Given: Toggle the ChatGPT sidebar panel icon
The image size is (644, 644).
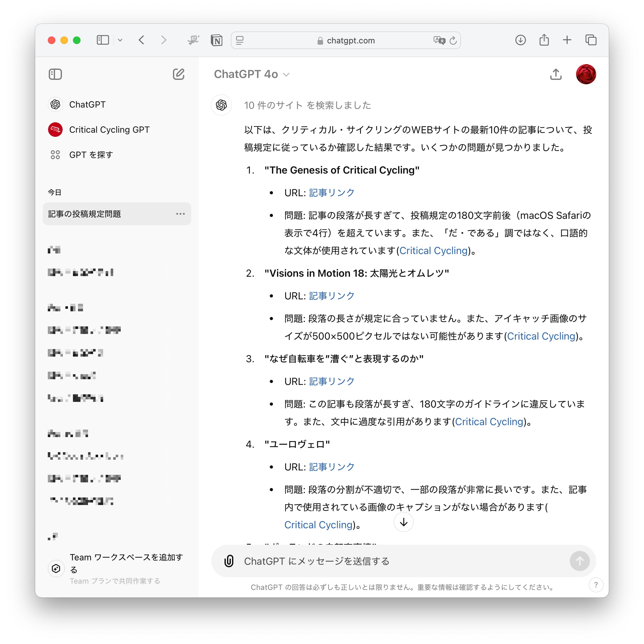Looking at the screenshot, I should (55, 74).
